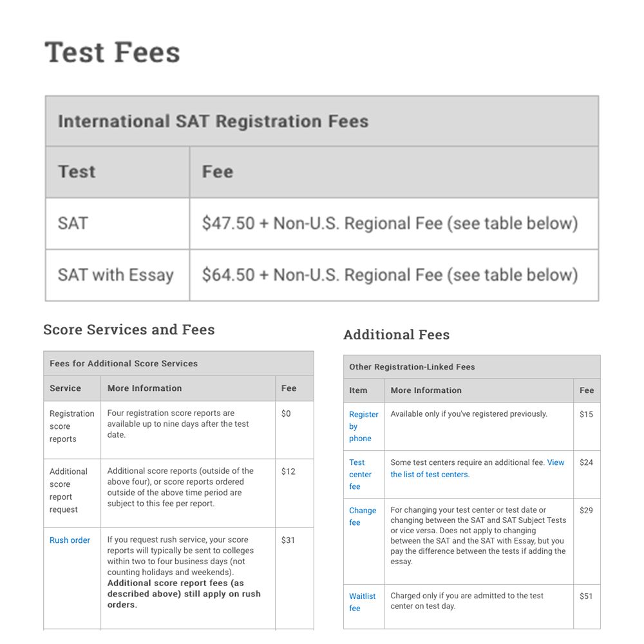644x644 pixels.
Task: Open the Waitlist fee link
Action: [362, 602]
